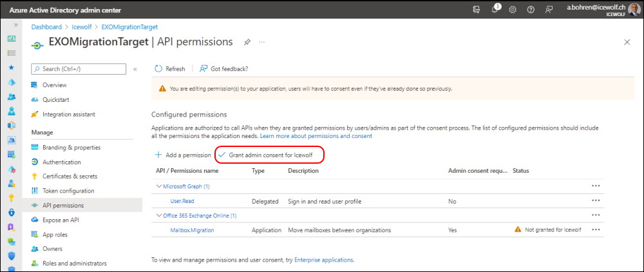Screen dimensions: 644x272
Task: Open the User.Read permission
Action: point(182,201)
